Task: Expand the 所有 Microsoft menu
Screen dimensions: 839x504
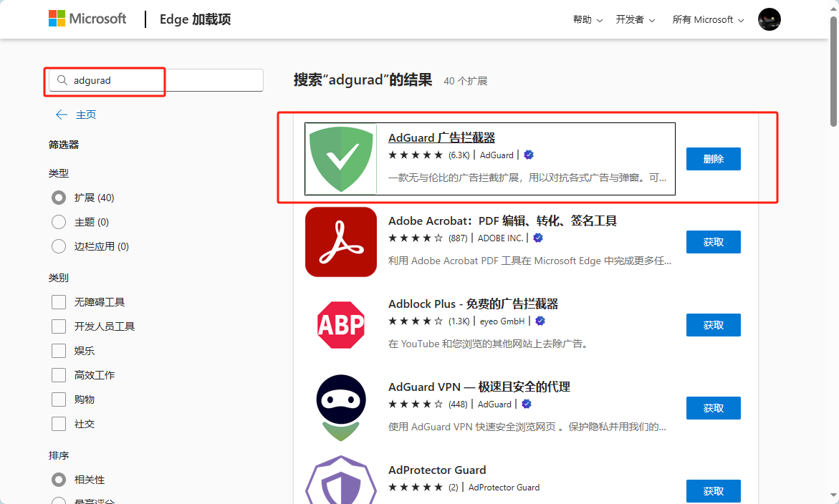Action: (x=708, y=20)
